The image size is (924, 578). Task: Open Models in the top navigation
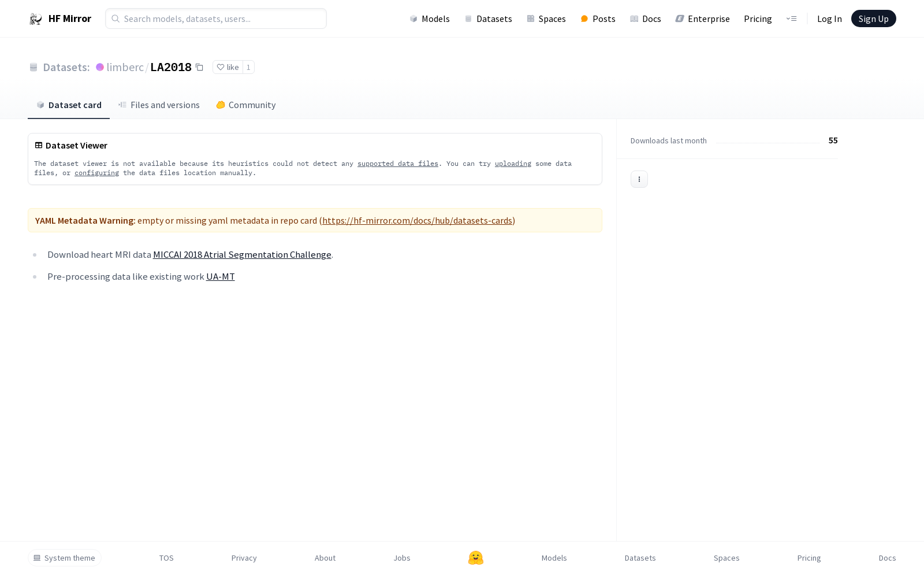point(430,18)
